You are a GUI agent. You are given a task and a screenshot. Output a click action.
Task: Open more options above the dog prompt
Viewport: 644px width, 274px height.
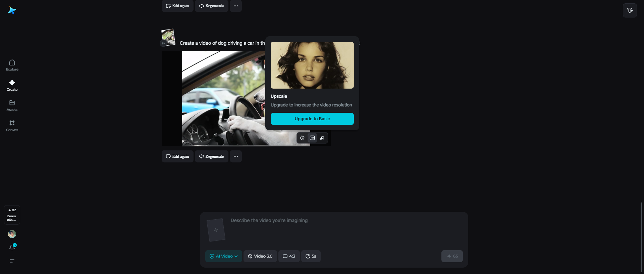236,6
